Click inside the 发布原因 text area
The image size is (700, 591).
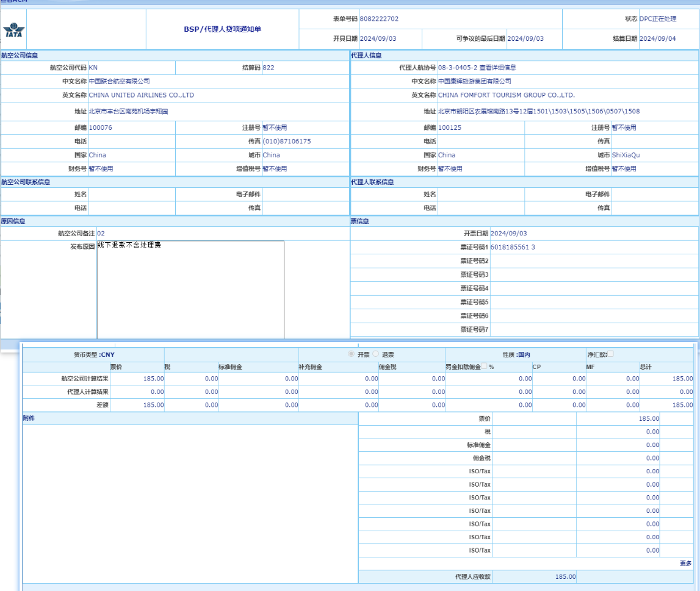tap(190, 290)
